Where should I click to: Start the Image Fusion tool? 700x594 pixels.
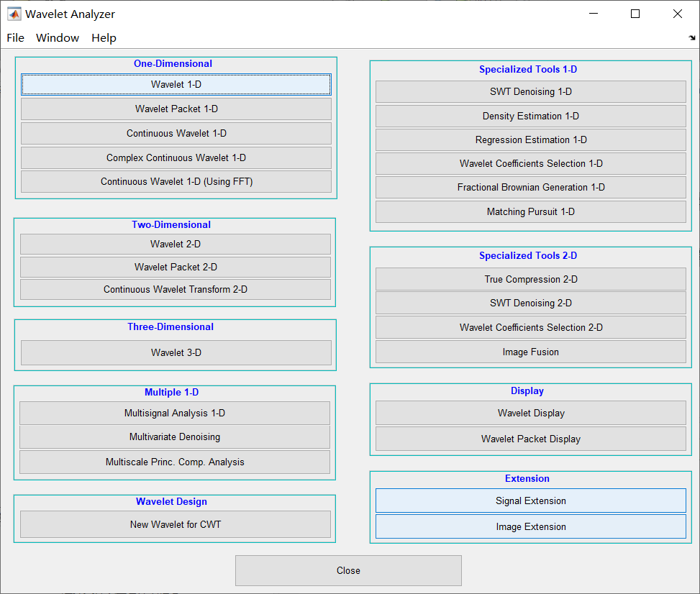click(x=530, y=352)
